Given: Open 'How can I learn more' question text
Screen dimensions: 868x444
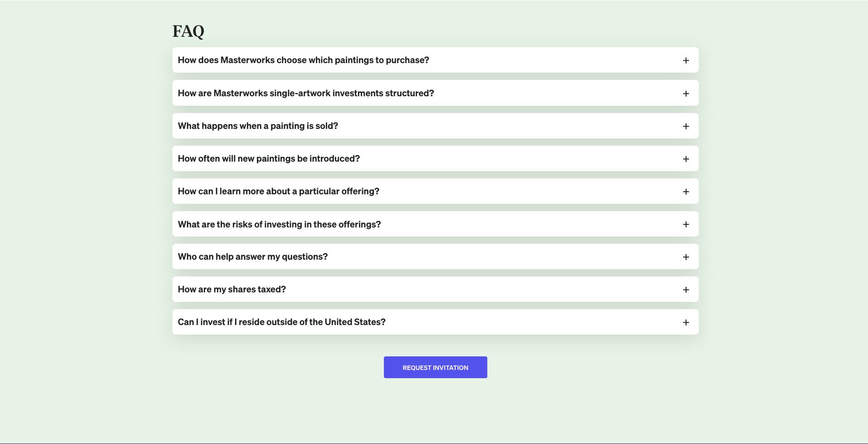Looking at the screenshot, I should [278, 192].
